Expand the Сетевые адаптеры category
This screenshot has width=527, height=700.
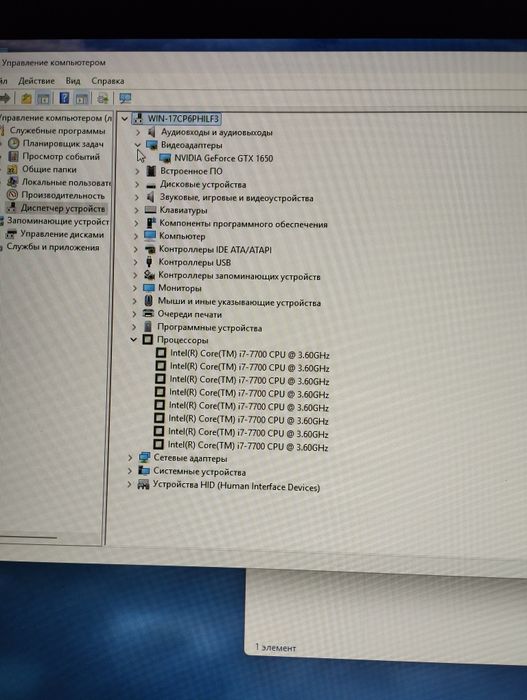click(x=130, y=458)
